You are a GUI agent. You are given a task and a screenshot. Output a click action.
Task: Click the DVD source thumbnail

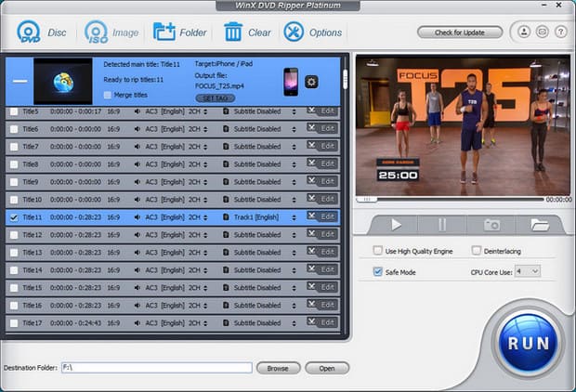(x=63, y=81)
